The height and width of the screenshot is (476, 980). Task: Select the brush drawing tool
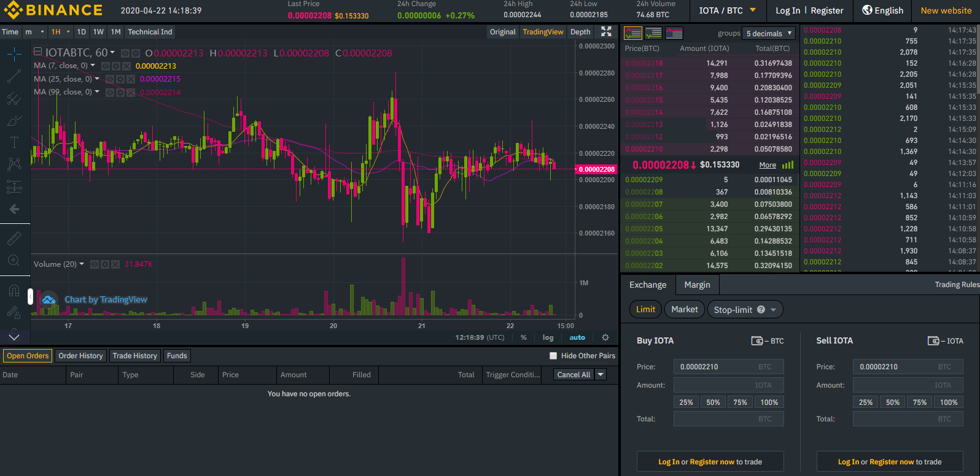[14, 120]
